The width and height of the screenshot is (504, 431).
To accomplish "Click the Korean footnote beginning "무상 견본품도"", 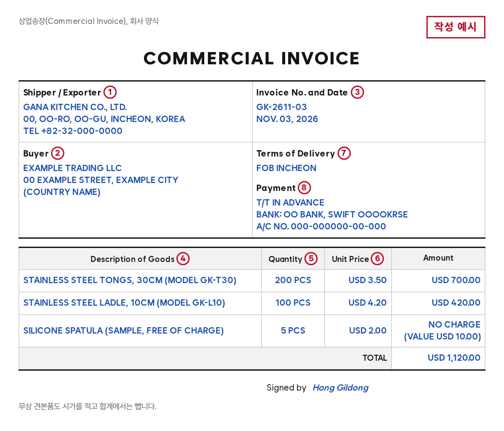I will click(88, 406).
